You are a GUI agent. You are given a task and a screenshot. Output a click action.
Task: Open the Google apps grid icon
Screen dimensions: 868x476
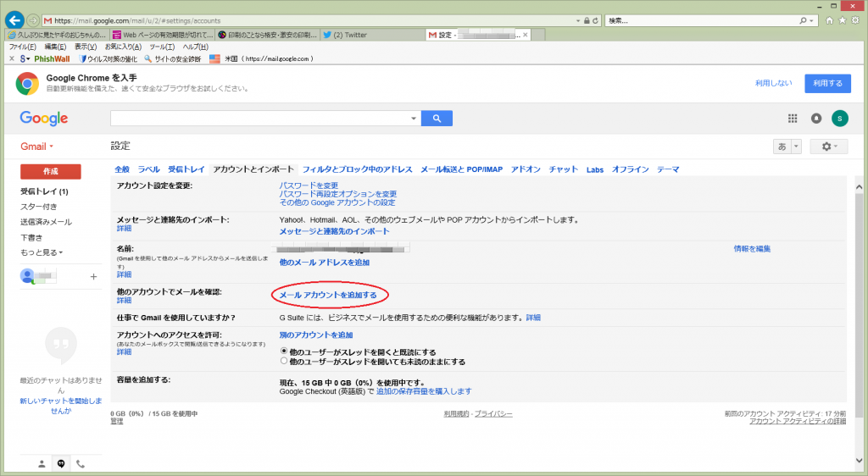point(793,119)
